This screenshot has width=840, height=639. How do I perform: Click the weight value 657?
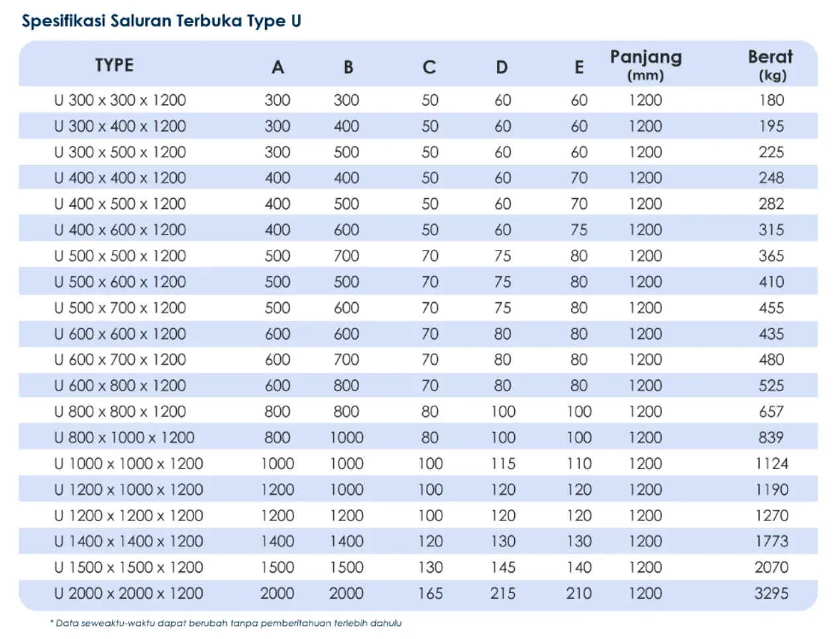tap(771, 412)
